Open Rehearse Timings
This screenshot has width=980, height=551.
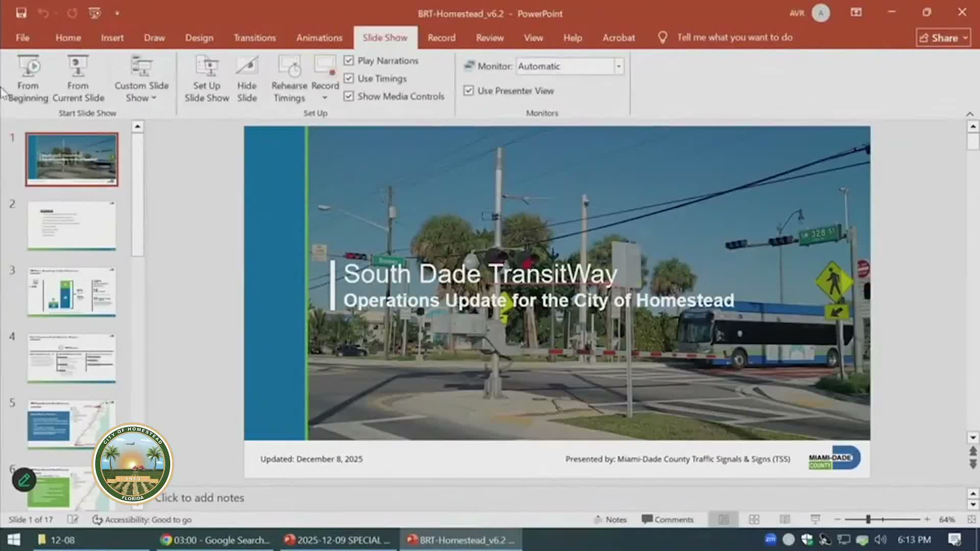pyautogui.click(x=289, y=79)
